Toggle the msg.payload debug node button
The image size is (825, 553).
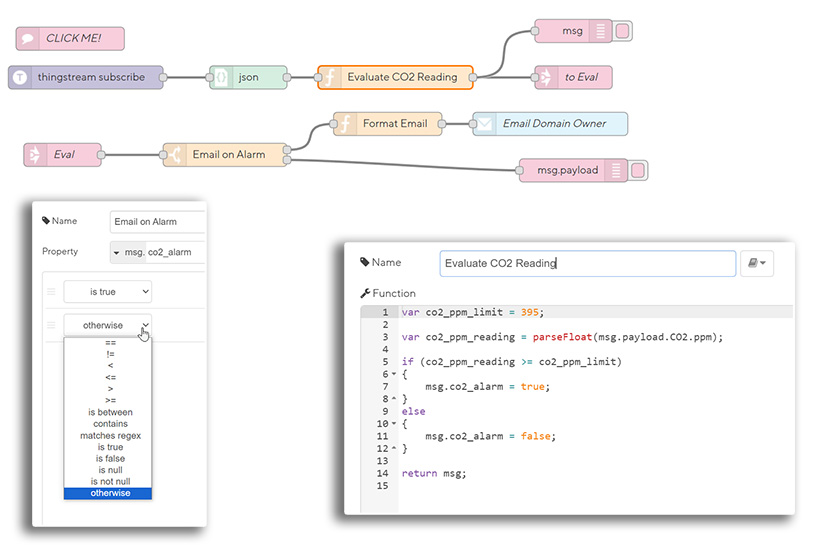[639, 170]
